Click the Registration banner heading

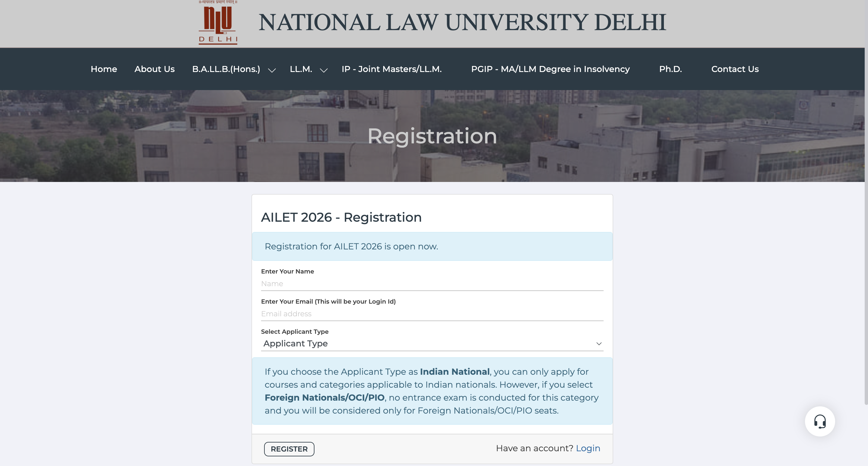pyautogui.click(x=432, y=136)
